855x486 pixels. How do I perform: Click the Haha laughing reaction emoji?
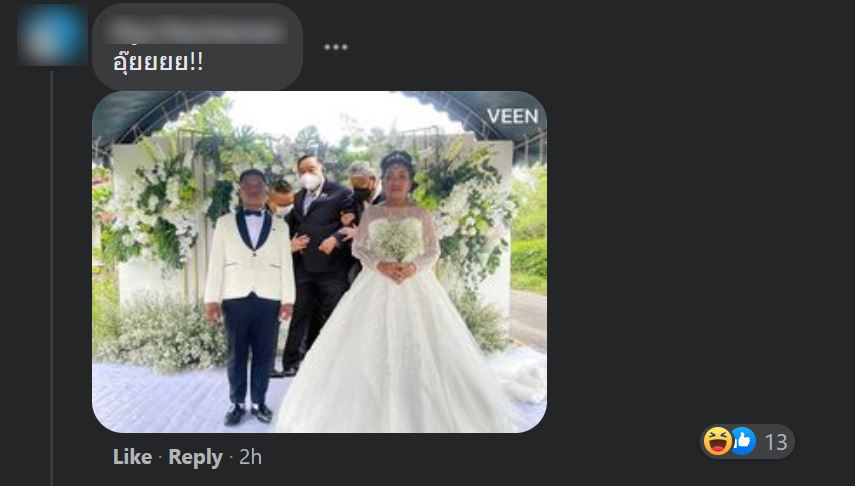pos(717,441)
